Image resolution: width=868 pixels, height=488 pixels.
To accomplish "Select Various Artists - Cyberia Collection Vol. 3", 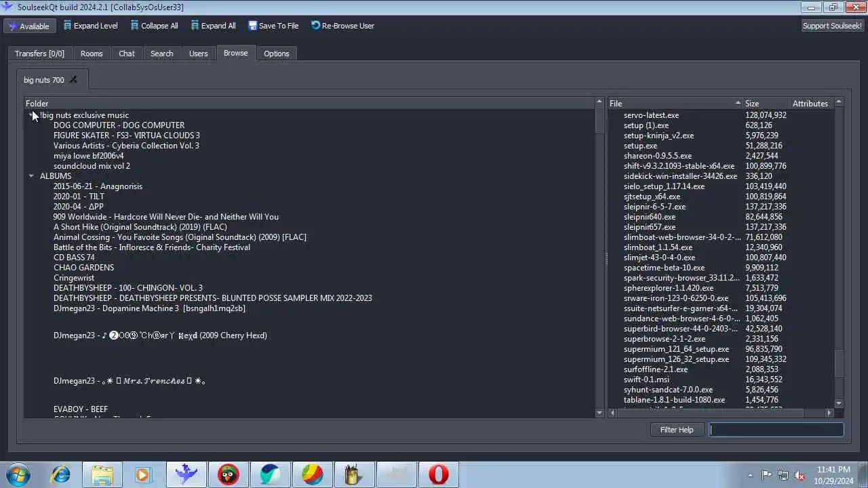I will pos(126,146).
